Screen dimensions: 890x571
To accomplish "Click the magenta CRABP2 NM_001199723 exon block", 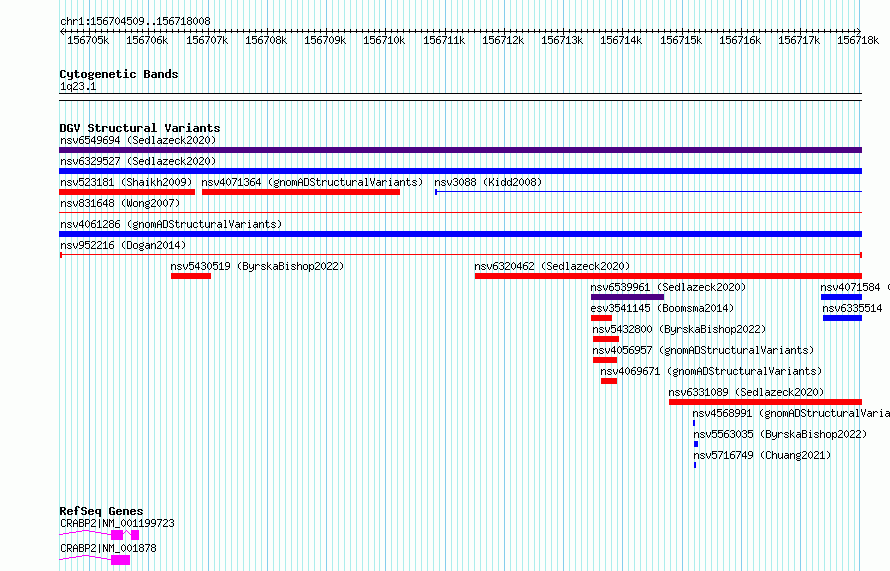I will (117, 535).
